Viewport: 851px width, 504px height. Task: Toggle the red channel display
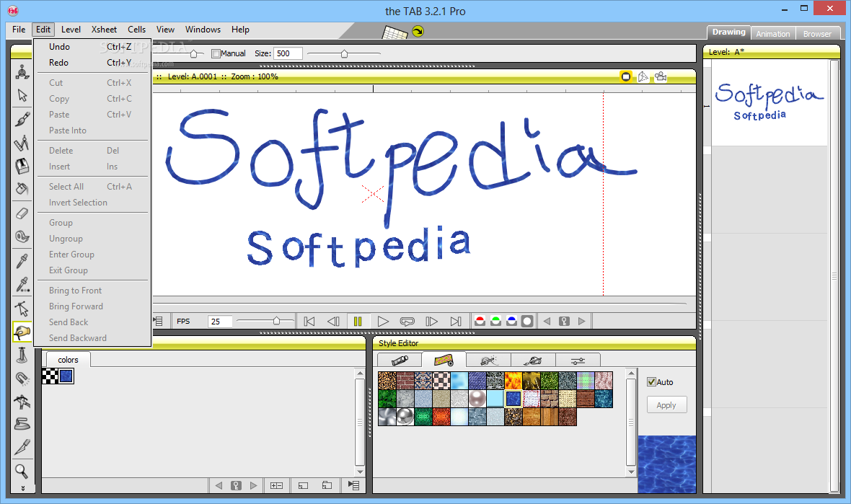[x=480, y=321]
